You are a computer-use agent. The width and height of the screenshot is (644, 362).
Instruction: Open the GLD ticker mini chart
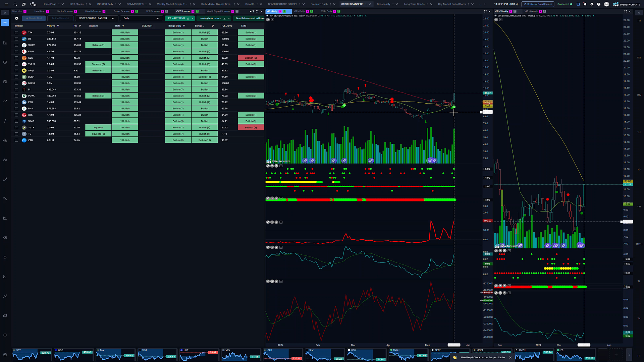[283, 355]
